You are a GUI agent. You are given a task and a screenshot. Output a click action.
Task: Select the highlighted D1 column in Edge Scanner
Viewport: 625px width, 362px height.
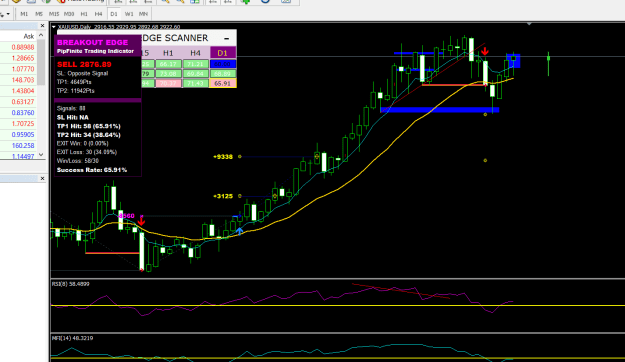click(222, 53)
